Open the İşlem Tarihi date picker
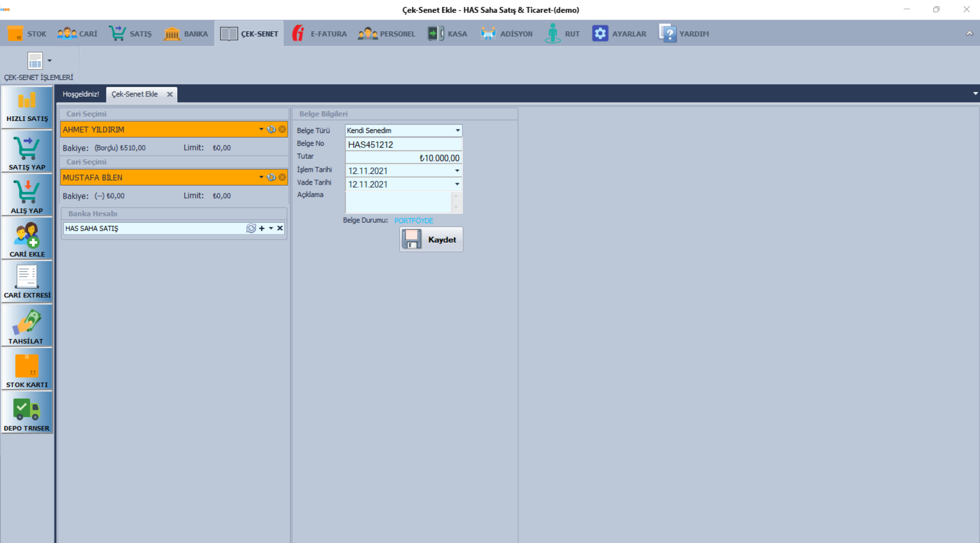980x543 pixels. [x=457, y=171]
